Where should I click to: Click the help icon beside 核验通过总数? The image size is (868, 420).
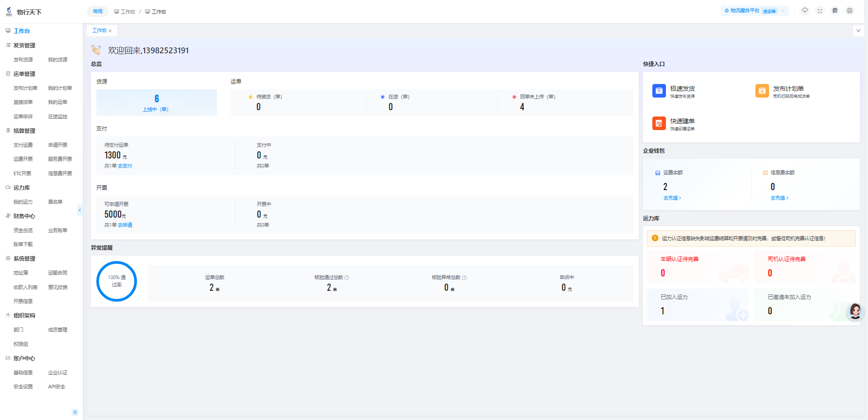point(347,278)
